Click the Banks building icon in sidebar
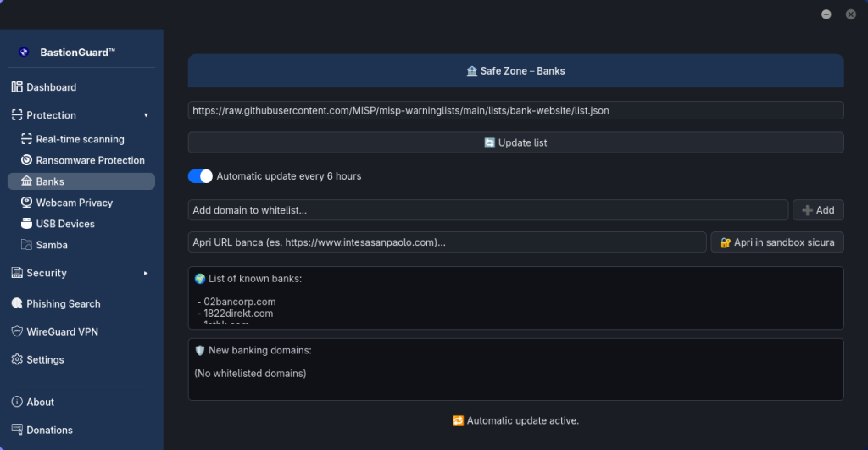Screen dimensions: 868x450 point(26,181)
